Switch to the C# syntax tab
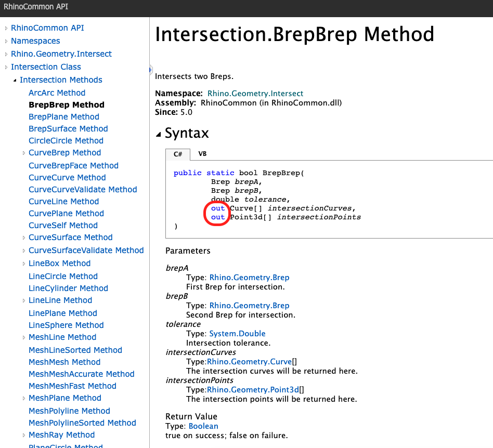This screenshot has height=448, width=493. (178, 154)
